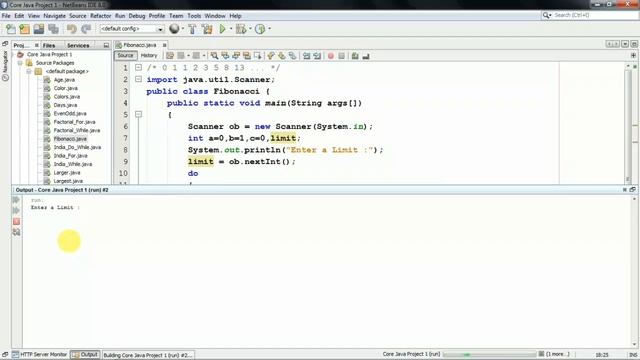640x360 pixels.
Task: Minimize the Projects panel group
Action: click(x=106, y=45)
